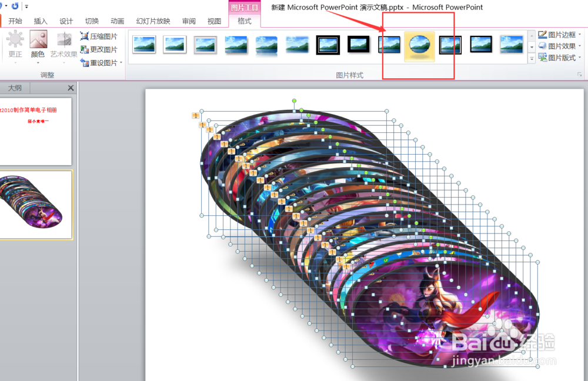Switch to the 切换 ribbon tab
This screenshot has width=588, height=381.
[x=92, y=21]
